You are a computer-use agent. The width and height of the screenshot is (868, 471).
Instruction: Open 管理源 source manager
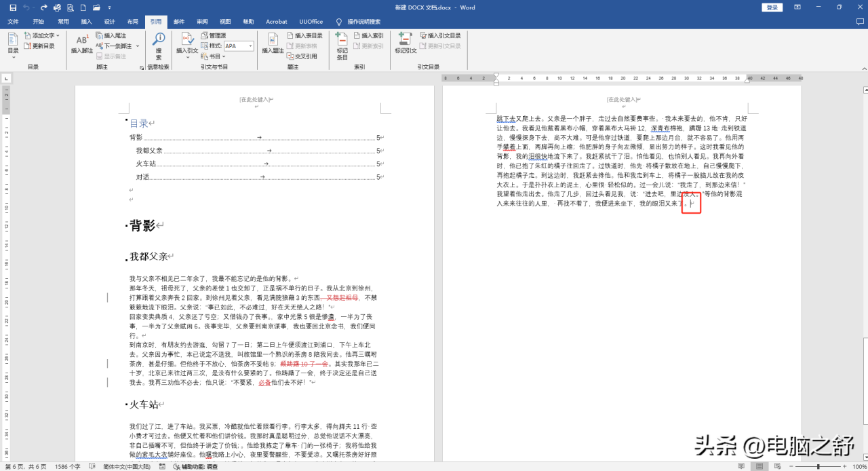coord(214,35)
